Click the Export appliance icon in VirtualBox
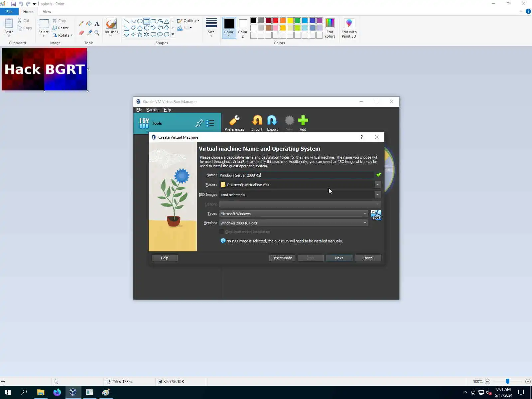The image size is (532, 399). [x=272, y=123]
